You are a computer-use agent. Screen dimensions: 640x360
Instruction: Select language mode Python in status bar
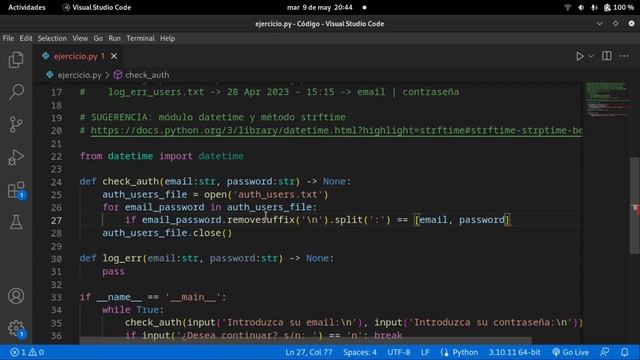465,352
